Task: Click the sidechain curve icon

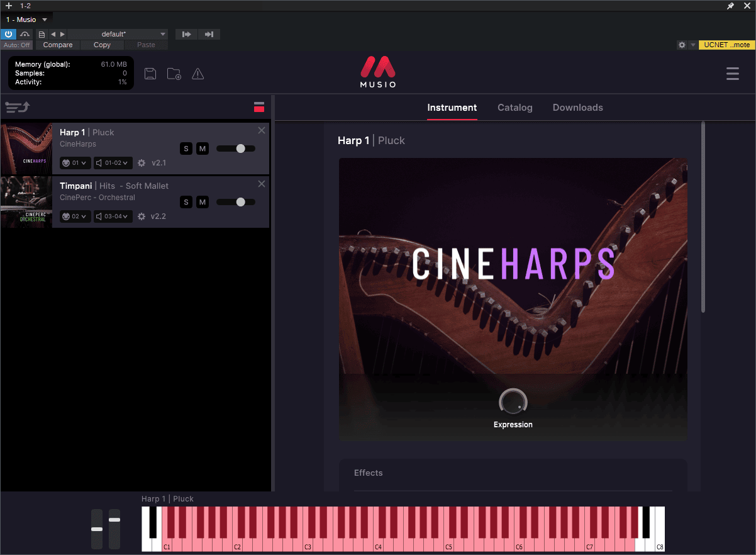Action: click(25, 34)
